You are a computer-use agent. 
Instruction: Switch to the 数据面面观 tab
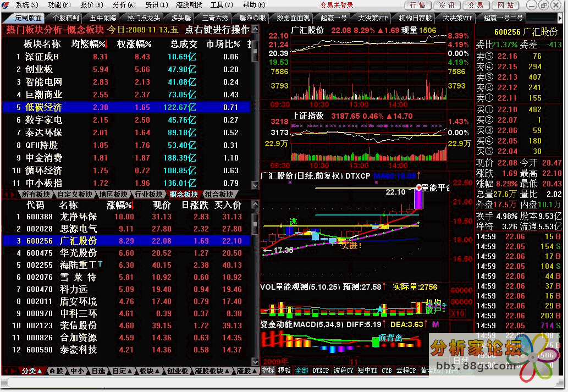[293, 18]
